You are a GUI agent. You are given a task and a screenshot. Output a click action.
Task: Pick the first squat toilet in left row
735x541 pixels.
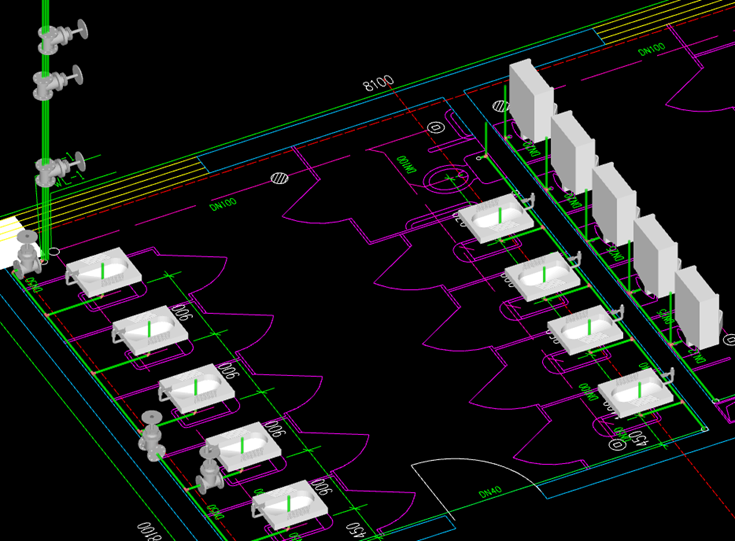coord(101,271)
